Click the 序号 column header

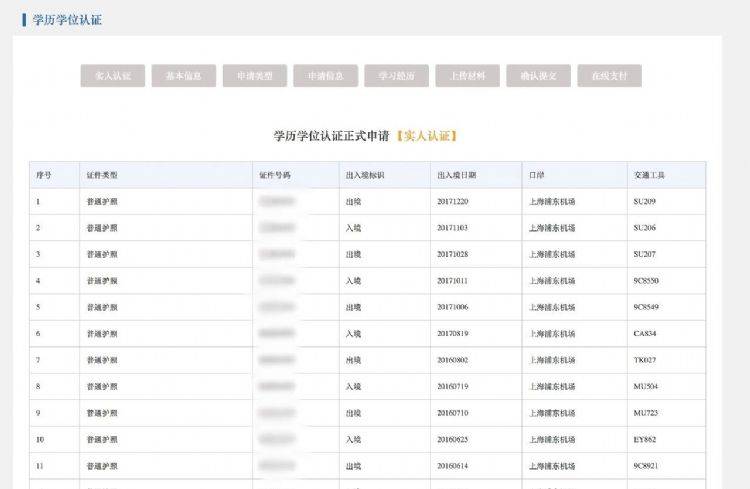pos(44,175)
